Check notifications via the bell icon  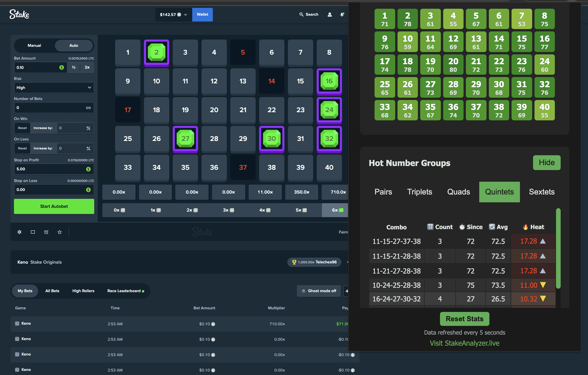point(342,15)
